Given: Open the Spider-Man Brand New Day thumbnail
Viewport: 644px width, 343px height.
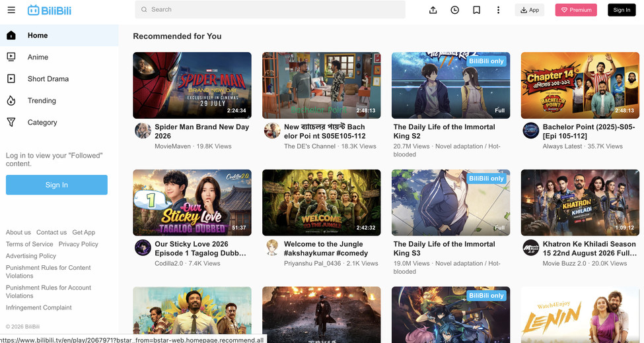Looking at the screenshot, I should [x=192, y=85].
